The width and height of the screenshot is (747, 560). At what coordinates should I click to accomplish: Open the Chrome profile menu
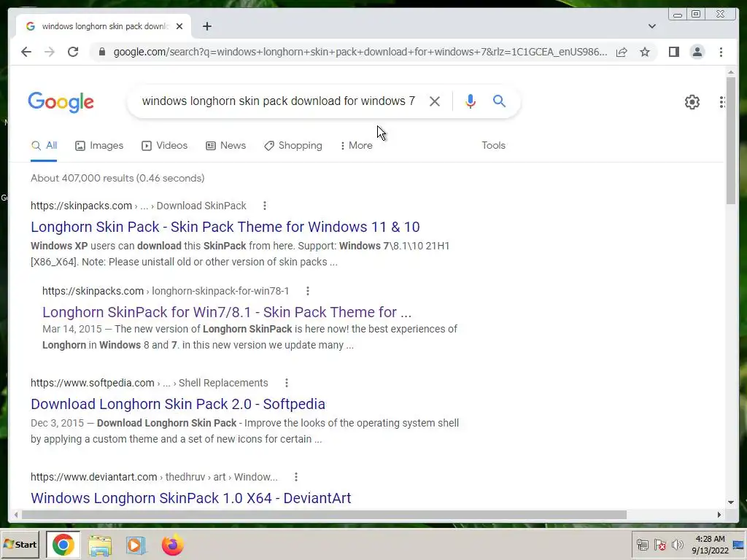pos(697,52)
